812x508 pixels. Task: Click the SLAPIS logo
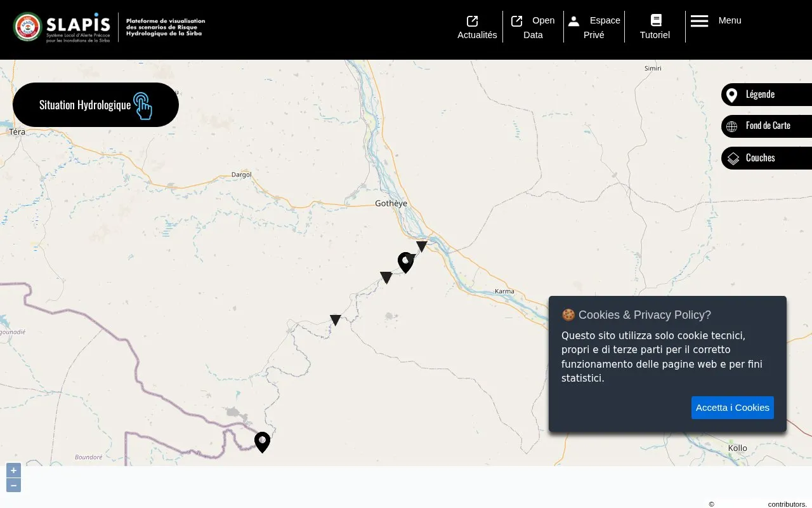coord(62,27)
